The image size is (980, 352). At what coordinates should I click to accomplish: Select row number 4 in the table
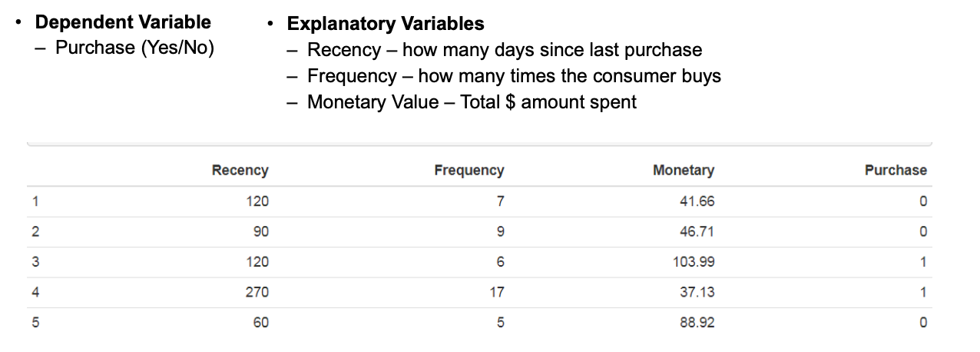(x=35, y=292)
